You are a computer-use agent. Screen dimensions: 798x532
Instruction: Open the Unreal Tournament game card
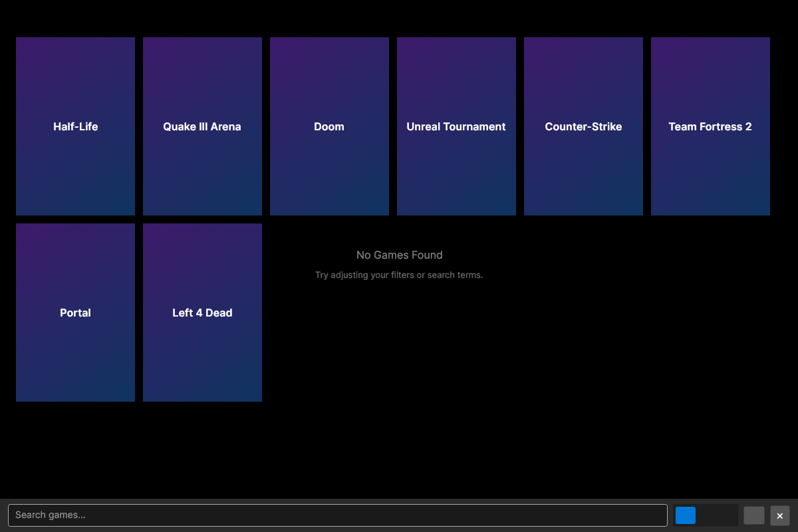click(x=456, y=126)
